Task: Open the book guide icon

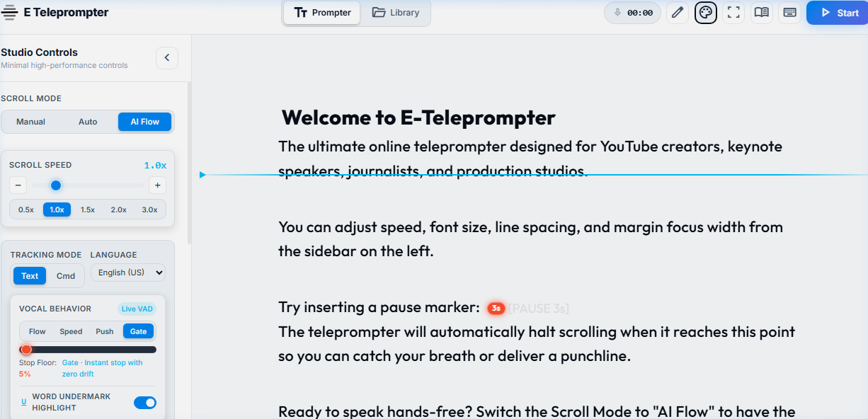Action: pos(761,13)
